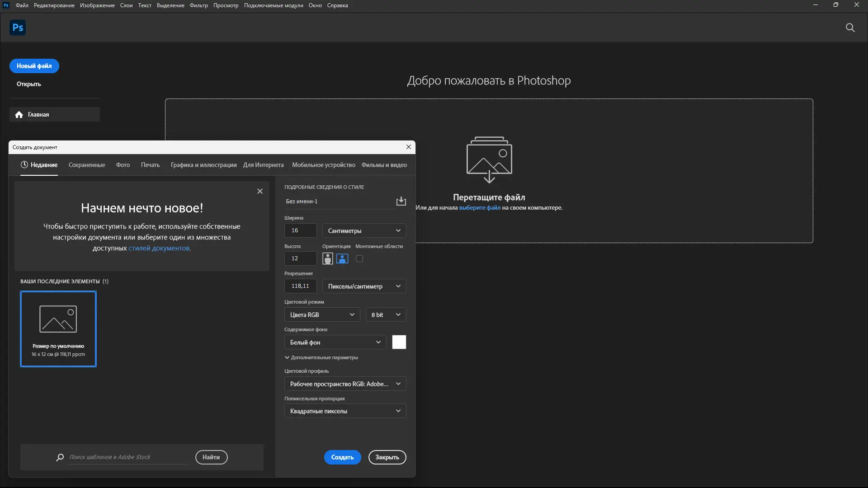Open the Сантиметры units dropdown
Viewport: 868px width, 488px height.
tap(364, 230)
